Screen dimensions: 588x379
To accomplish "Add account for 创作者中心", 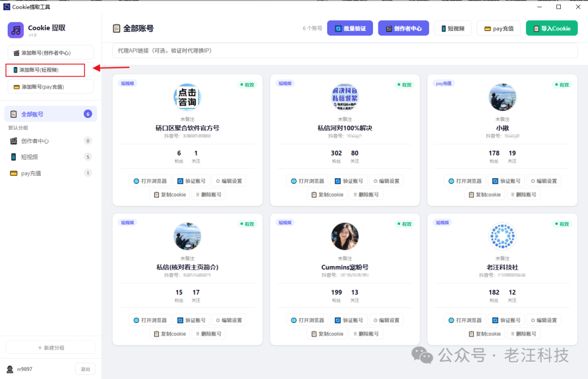I will [x=51, y=53].
